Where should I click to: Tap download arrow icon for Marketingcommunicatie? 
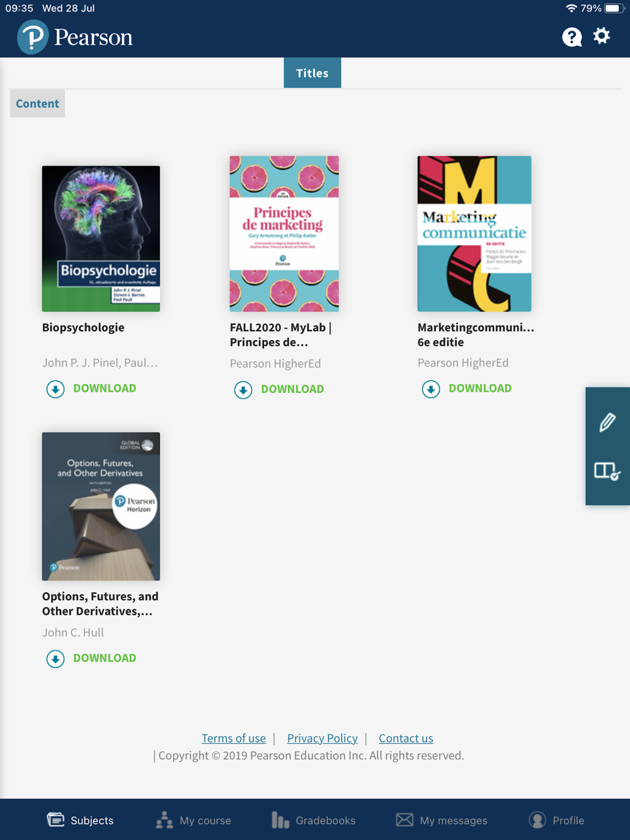click(x=431, y=389)
